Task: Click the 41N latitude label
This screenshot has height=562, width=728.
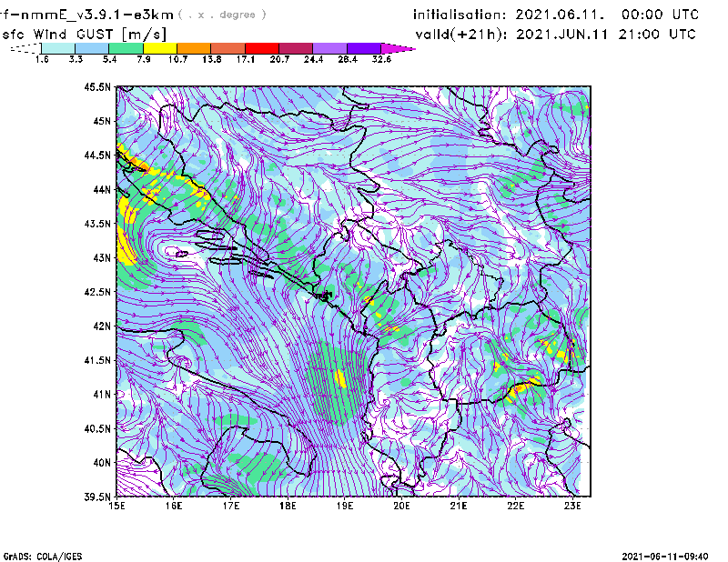Action: coord(102,395)
